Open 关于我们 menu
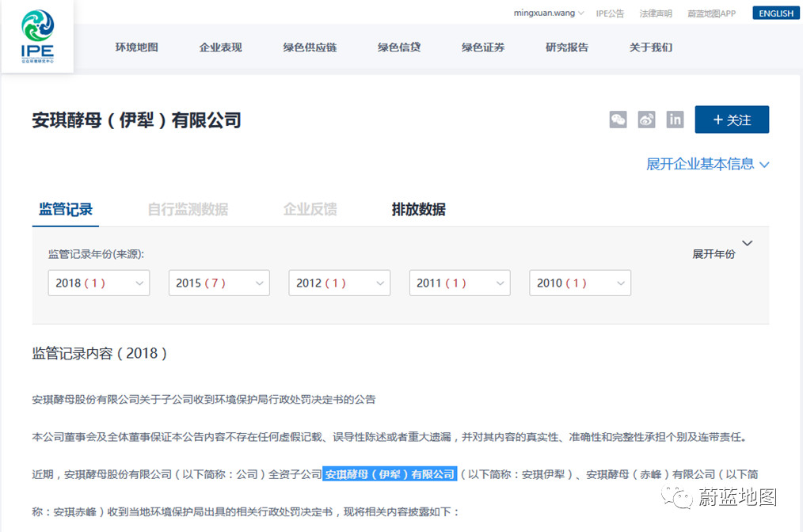The image size is (803, 532). click(x=650, y=47)
